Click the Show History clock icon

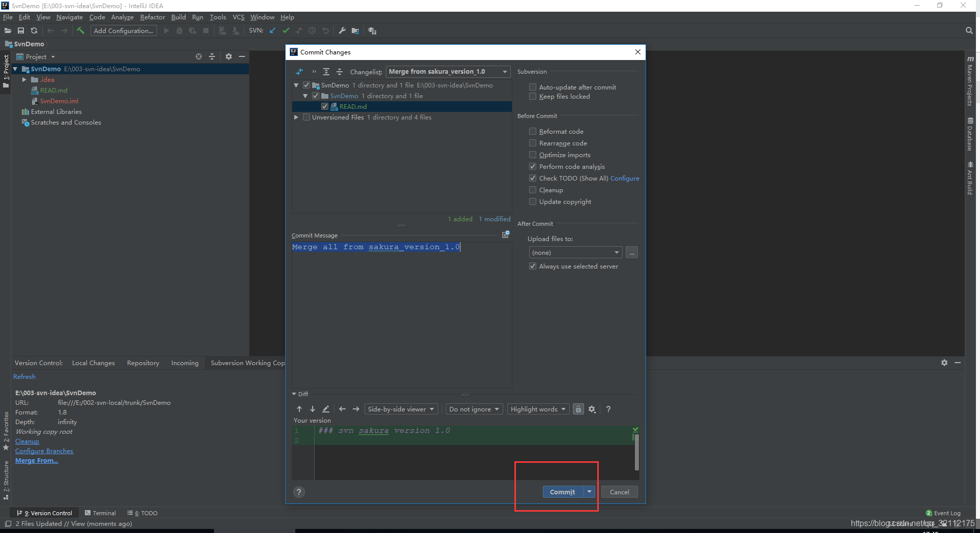[x=312, y=31]
